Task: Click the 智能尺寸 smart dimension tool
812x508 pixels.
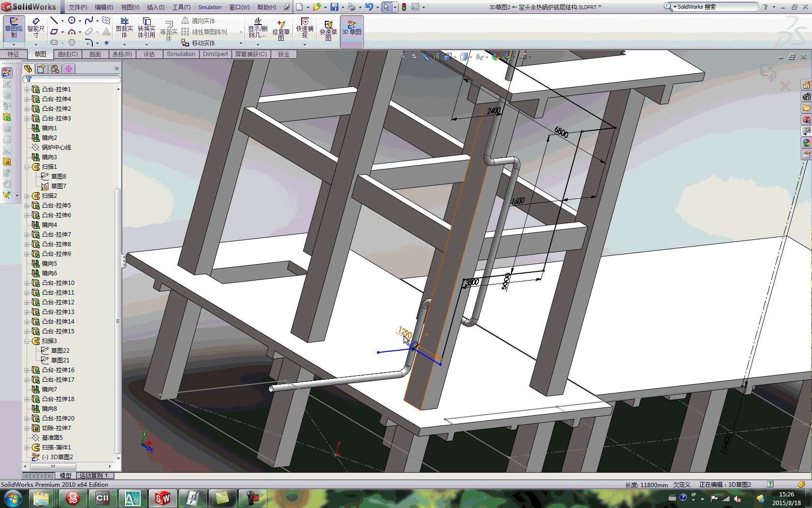Action: coord(36,28)
